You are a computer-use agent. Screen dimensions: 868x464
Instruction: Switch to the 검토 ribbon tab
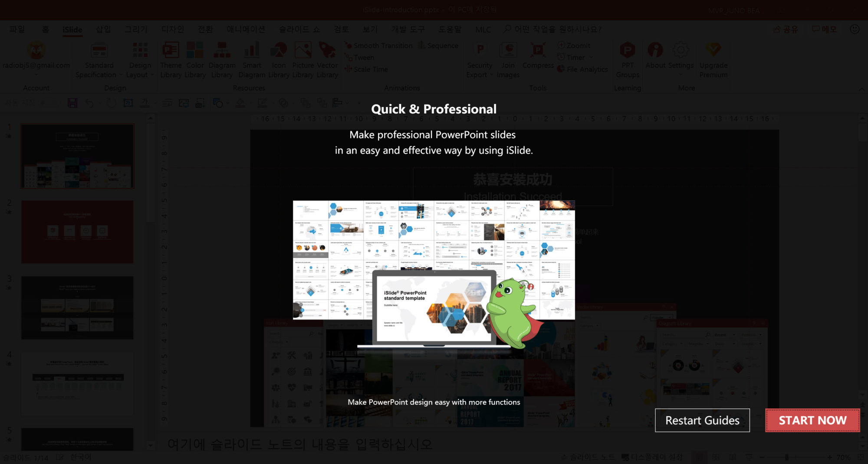coord(341,29)
